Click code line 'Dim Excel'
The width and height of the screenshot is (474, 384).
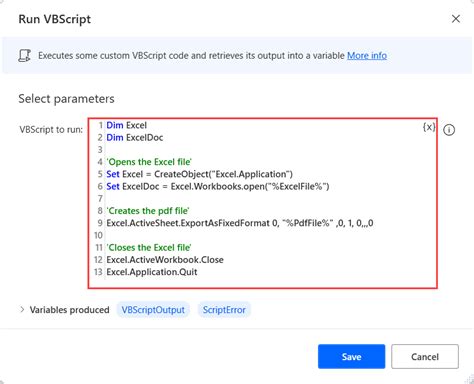point(126,125)
